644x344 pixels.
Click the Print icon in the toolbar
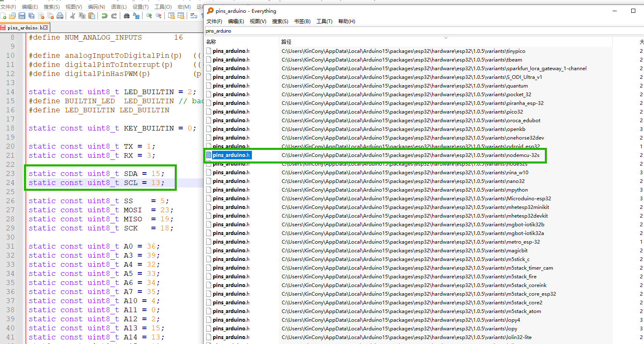tap(60, 16)
